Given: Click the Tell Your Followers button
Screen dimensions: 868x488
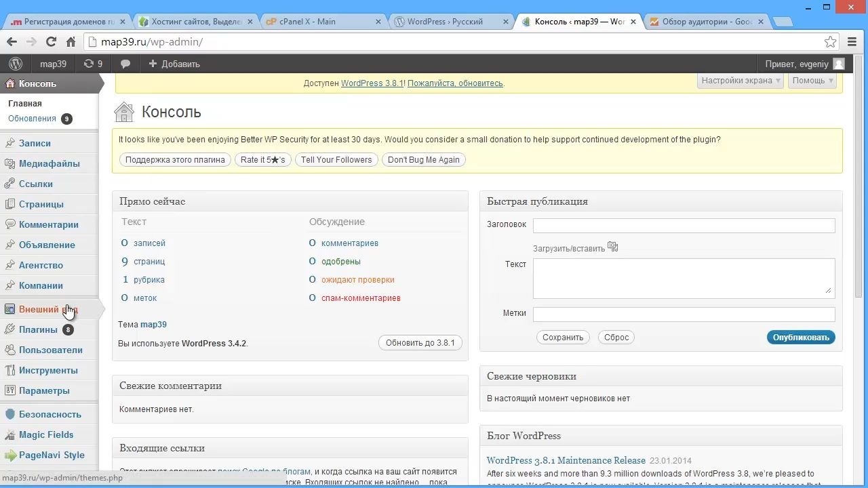Looking at the screenshot, I should tap(336, 160).
